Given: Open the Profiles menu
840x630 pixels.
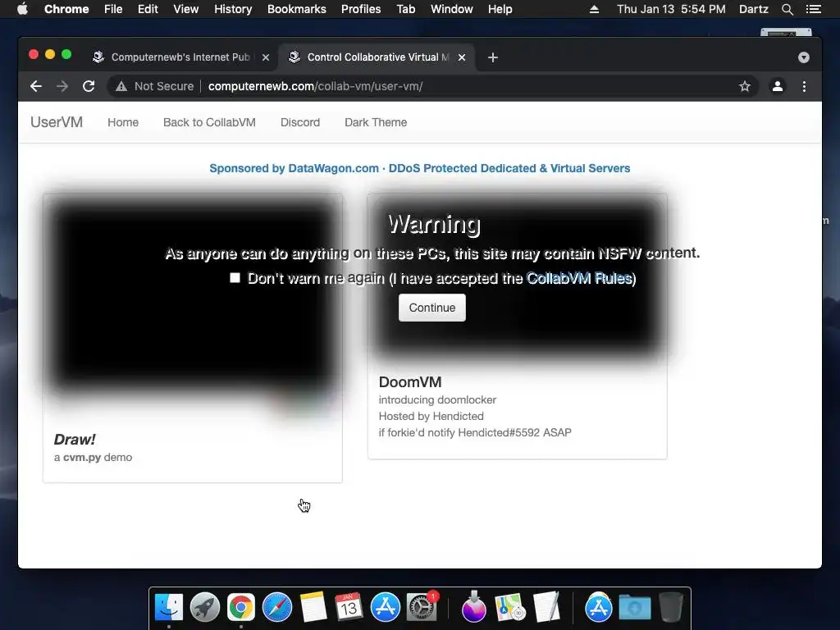Looking at the screenshot, I should [361, 9].
